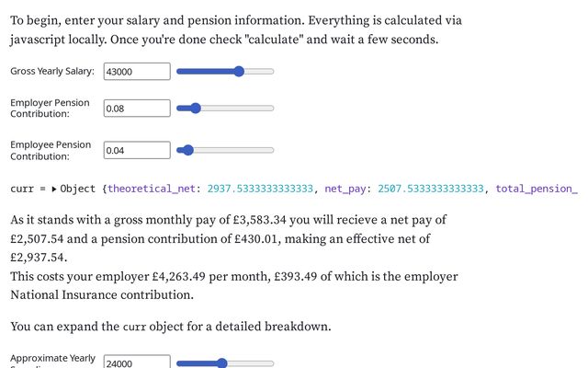The height and width of the screenshot is (368, 588).
Task: Click the Approximate Yearly slider handle
Action: point(221,362)
